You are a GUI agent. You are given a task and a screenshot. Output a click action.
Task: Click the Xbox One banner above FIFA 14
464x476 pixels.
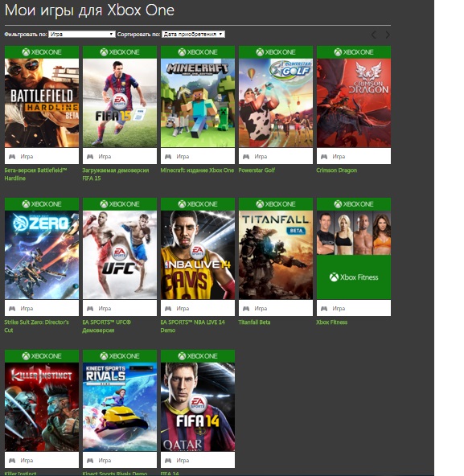pyautogui.click(x=198, y=356)
